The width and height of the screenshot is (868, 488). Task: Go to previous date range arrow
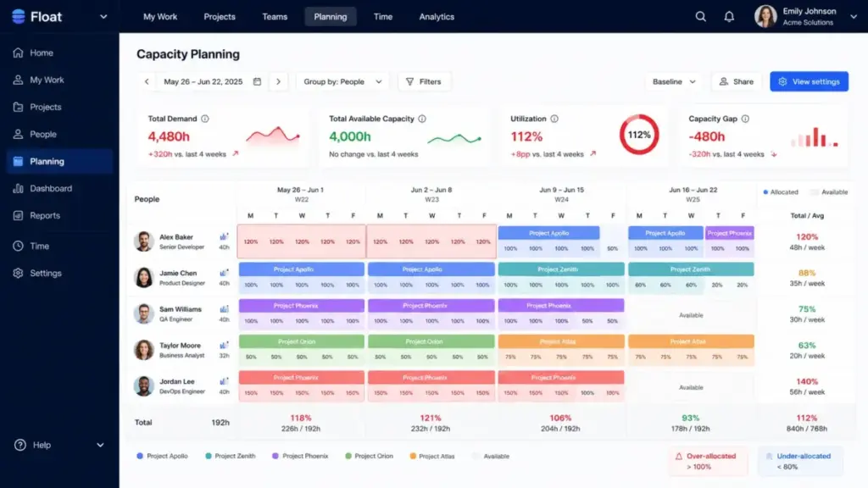click(147, 81)
